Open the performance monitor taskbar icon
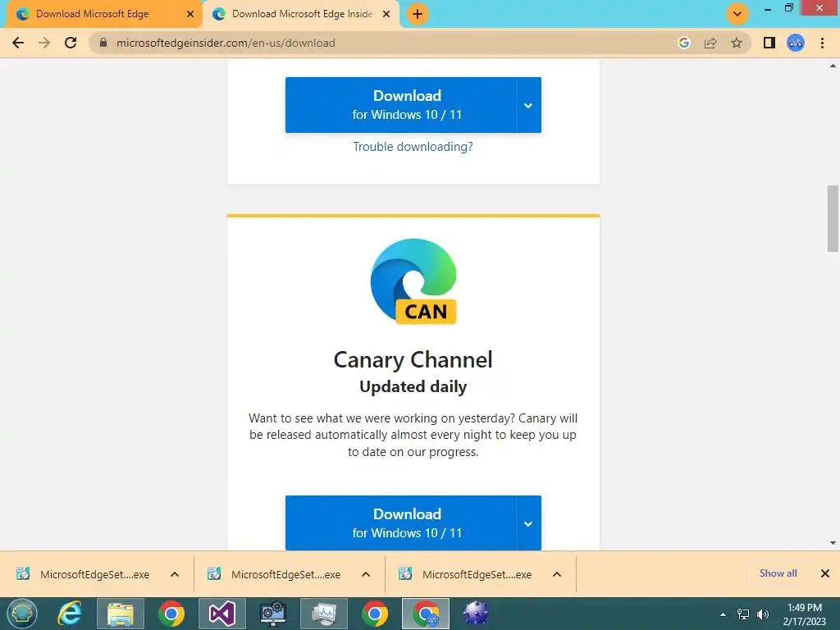The width and height of the screenshot is (840, 630). click(324, 614)
